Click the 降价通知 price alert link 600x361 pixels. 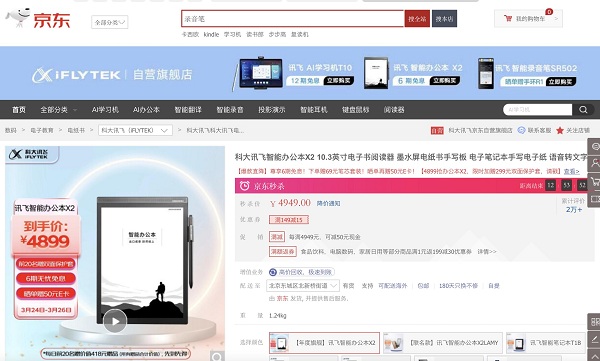tap(328, 203)
